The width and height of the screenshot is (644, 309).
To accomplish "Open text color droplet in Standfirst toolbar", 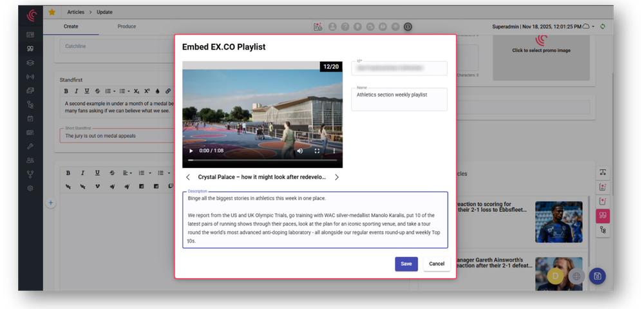I will [x=157, y=91].
